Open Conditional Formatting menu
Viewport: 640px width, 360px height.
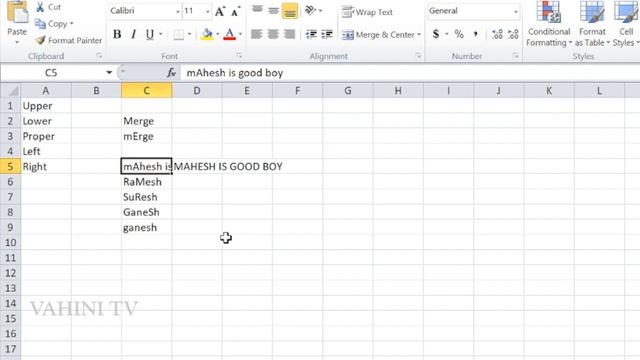pos(549,24)
